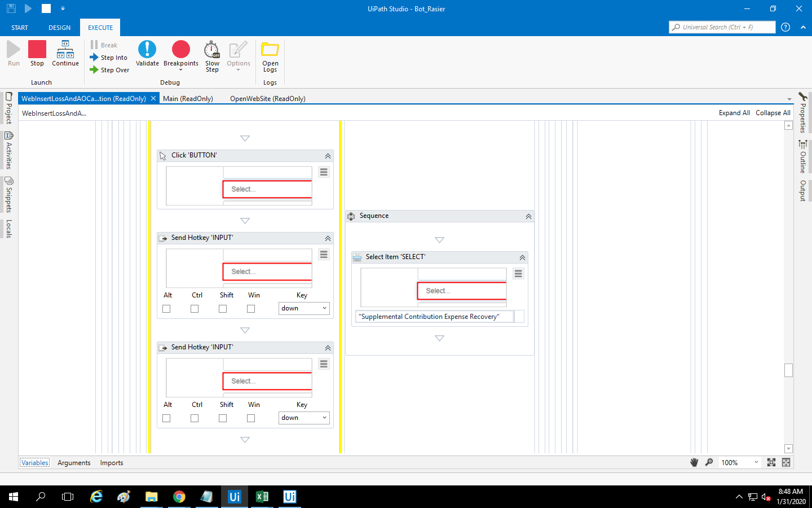This screenshot has height=508, width=812.
Task: Click the "Supplemental Contribution Expense Recovery" item field
Action: tap(435, 317)
